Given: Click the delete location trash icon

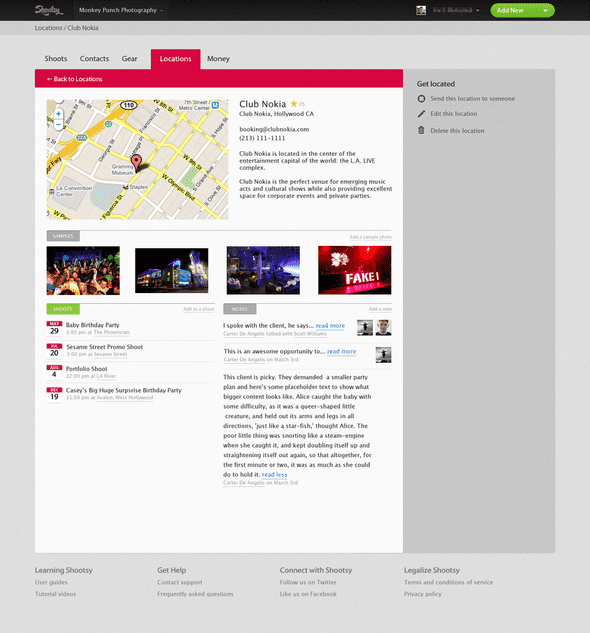Looking at the screenshot, I should pos(421,130).
